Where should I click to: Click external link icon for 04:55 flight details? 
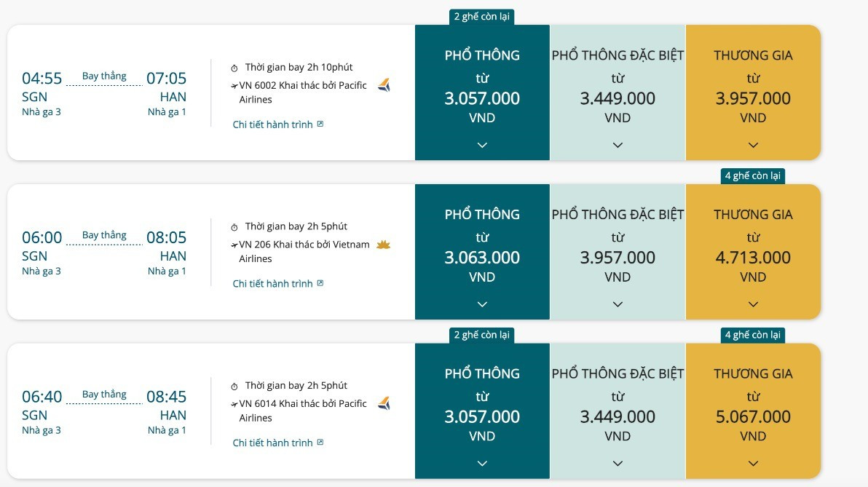(320, 124)
